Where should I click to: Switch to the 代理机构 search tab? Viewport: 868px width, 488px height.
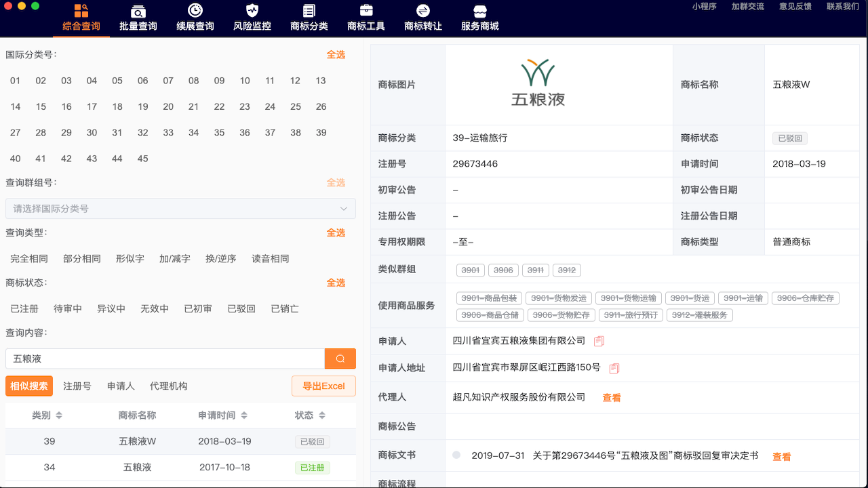[x=167, y=386]
